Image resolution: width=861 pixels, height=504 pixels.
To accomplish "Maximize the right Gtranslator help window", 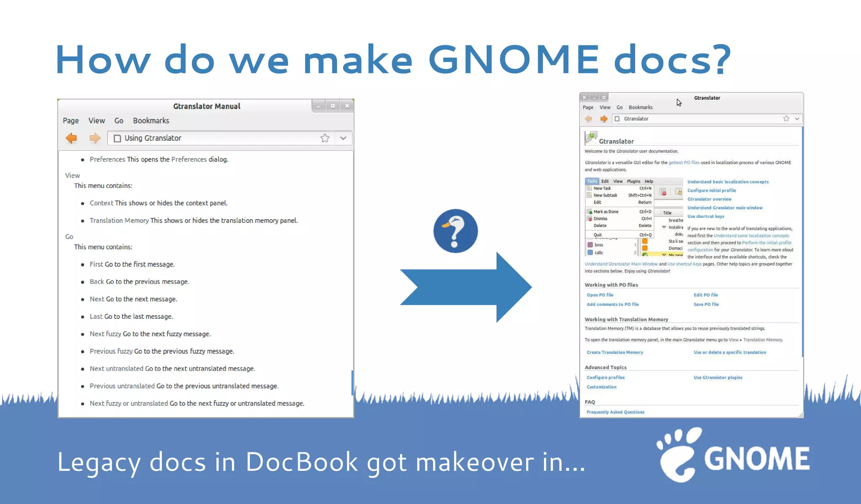I will (604, 97).
